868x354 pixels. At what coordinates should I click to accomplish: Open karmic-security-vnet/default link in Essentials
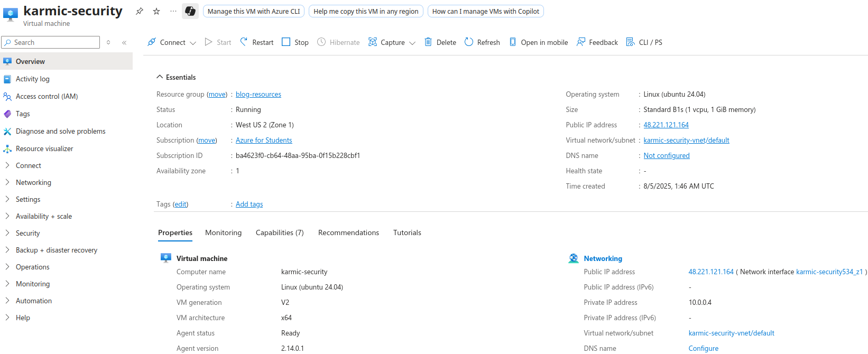point(686,141)
